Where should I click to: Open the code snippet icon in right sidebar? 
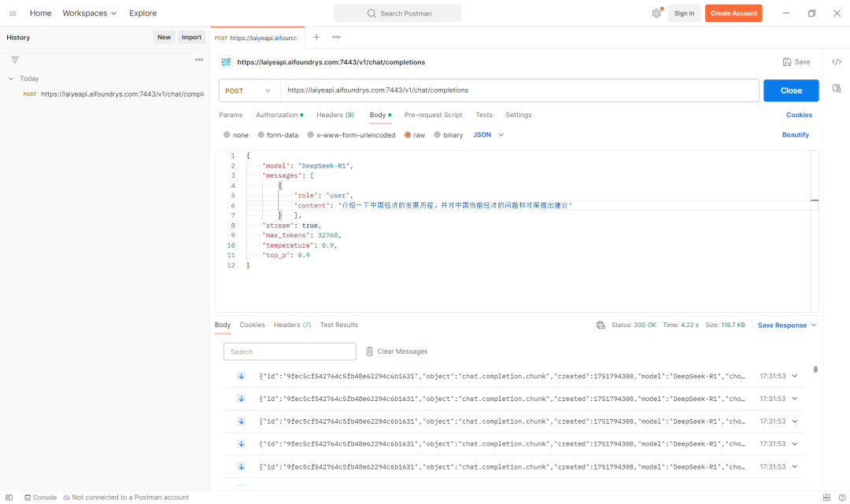(x=837, y=61)
